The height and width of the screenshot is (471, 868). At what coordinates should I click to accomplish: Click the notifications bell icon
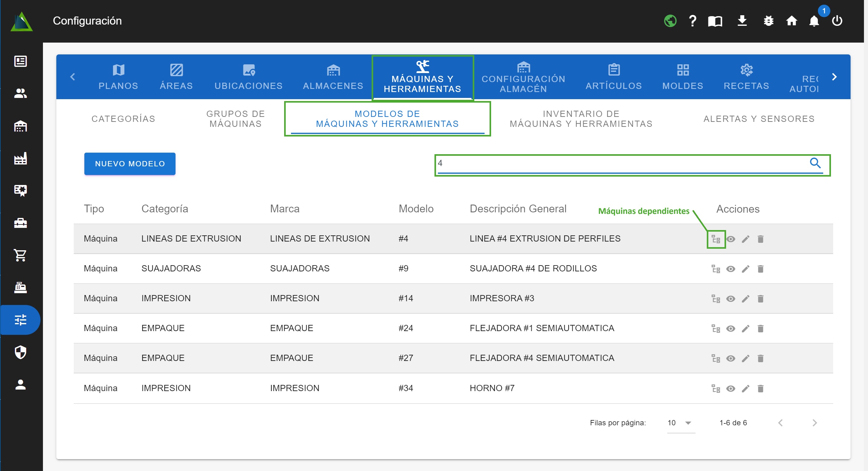(814, 21)
